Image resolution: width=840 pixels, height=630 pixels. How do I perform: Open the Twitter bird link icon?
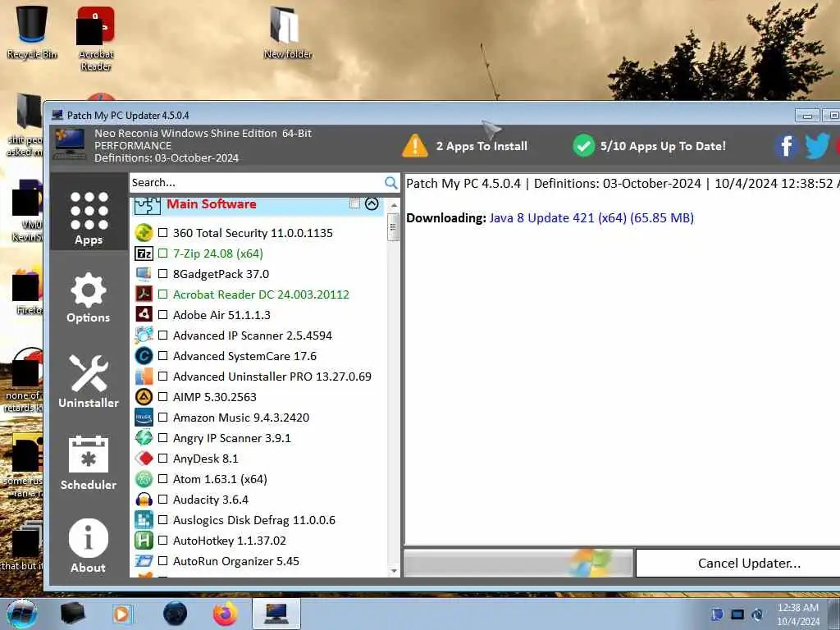coord(816,146)
